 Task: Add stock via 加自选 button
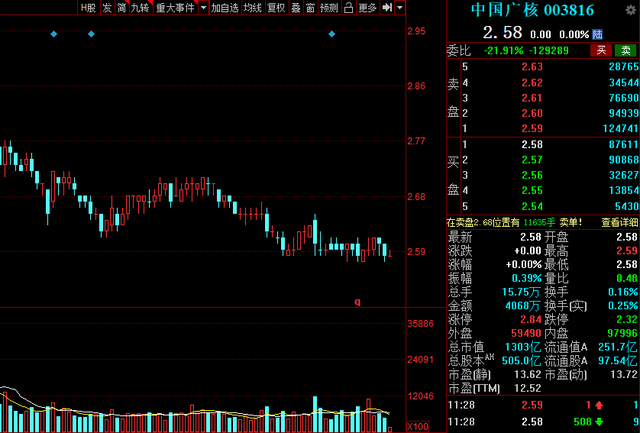click(225, 8)
